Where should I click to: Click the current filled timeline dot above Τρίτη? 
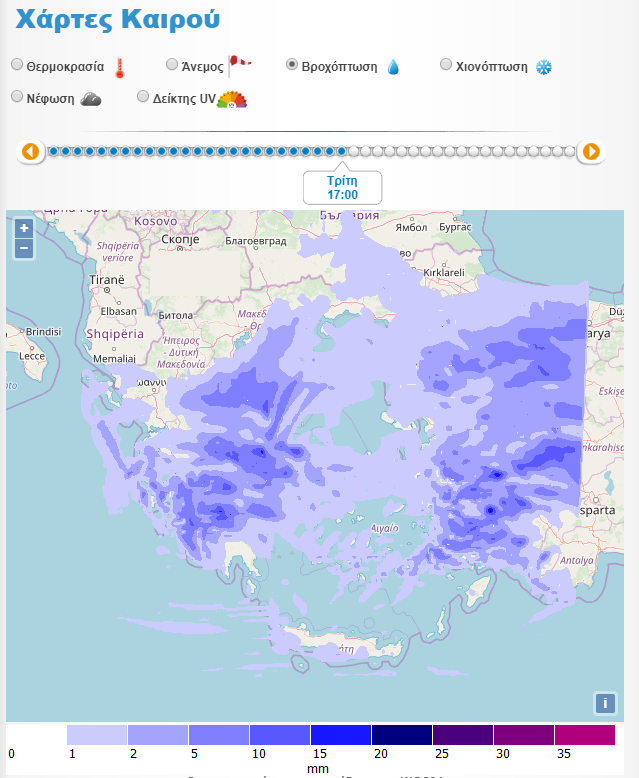[x=342, y=151]
